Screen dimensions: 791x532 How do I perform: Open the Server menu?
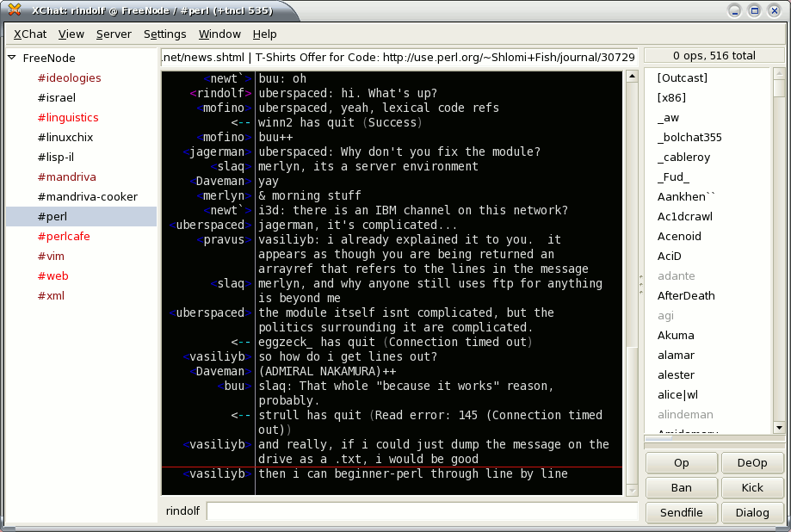click(114, 34)
